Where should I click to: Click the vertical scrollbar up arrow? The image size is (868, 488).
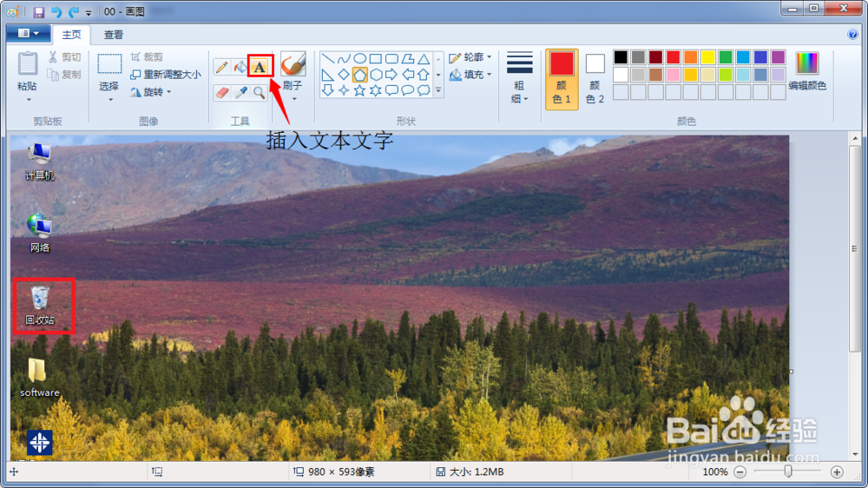click(855, 138)
